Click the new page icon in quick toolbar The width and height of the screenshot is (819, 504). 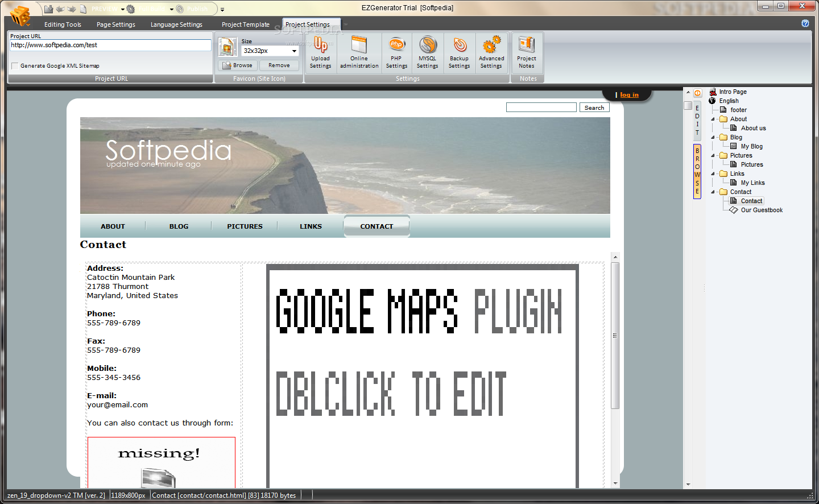[83, 9]
